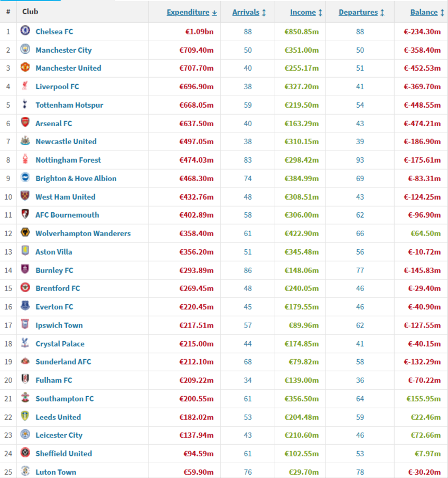Open the Everton FC club link
The width and height of the screenshot is (448, 478).
coord(54,307)
